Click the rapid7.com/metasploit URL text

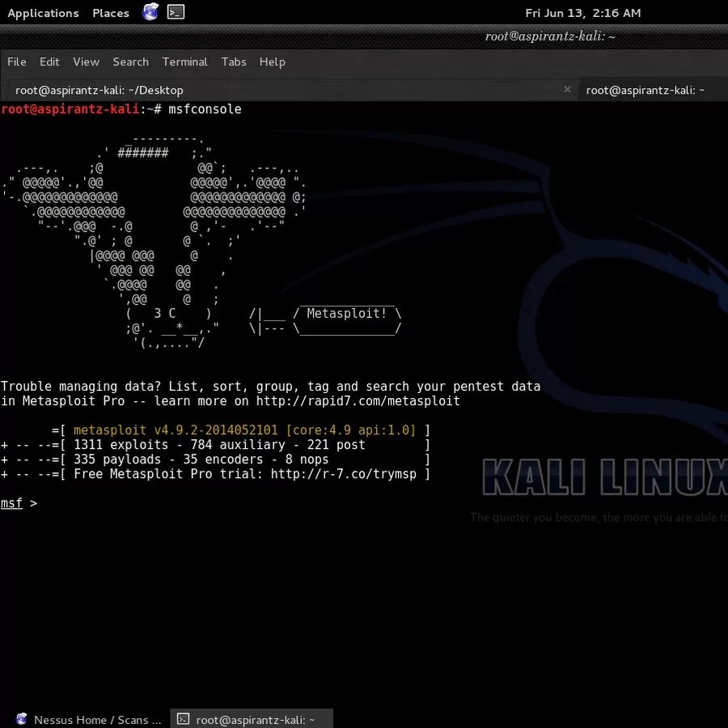click(x=358, y=400)
